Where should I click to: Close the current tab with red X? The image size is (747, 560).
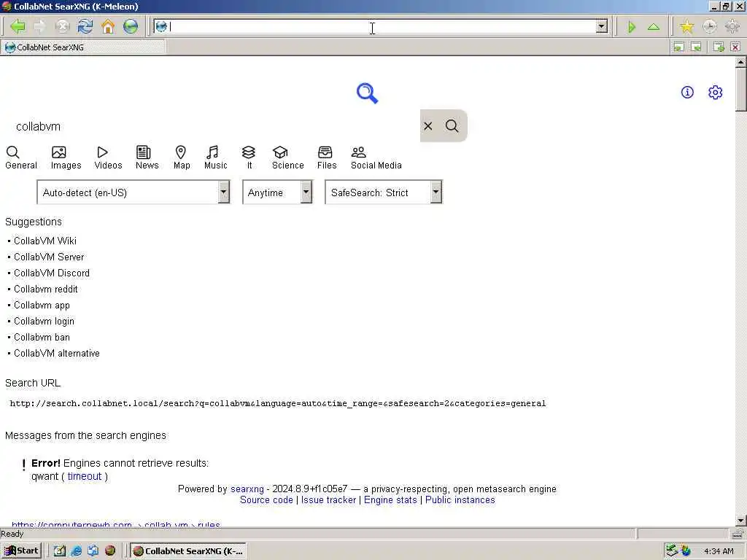(735, 47)
